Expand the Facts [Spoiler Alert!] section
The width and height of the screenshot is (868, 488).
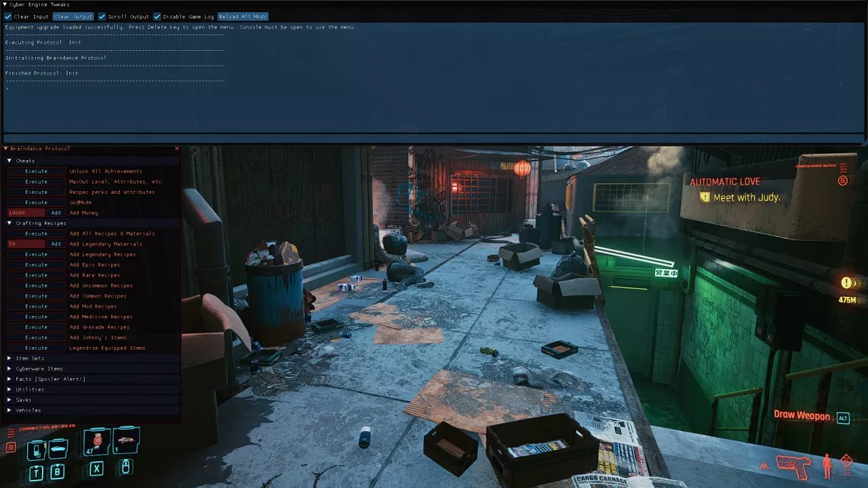click(9, 379)
